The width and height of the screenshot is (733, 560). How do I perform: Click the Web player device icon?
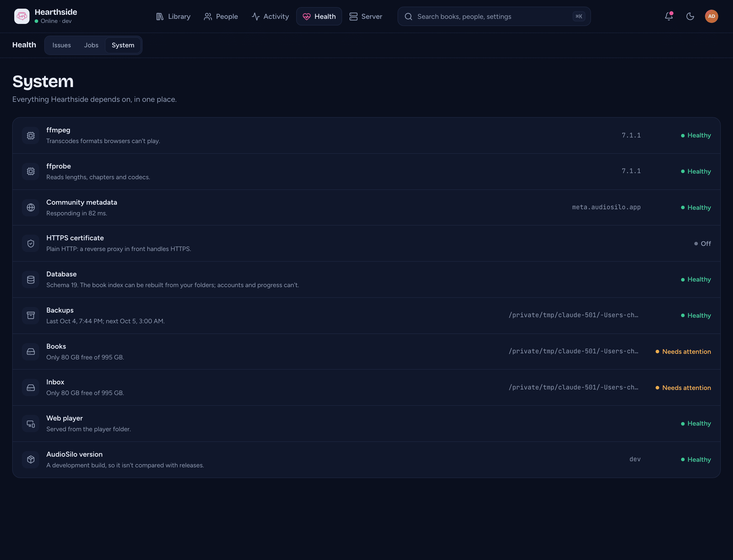(x=31, y=424)
